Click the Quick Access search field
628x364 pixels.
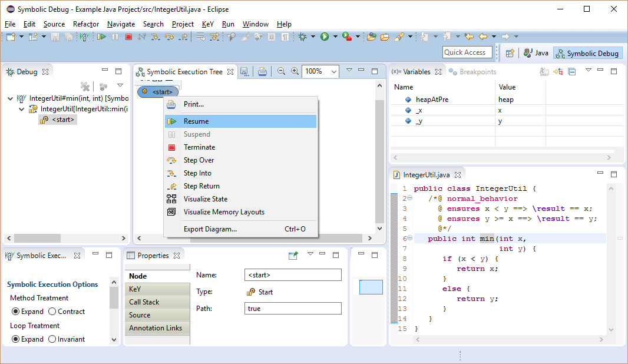coord(467,52)
